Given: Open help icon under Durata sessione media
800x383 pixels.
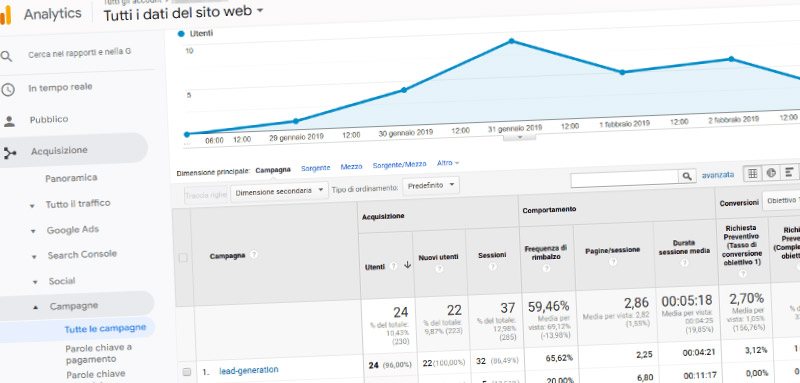Looking at the screenshot, I should tap(685, 263).
